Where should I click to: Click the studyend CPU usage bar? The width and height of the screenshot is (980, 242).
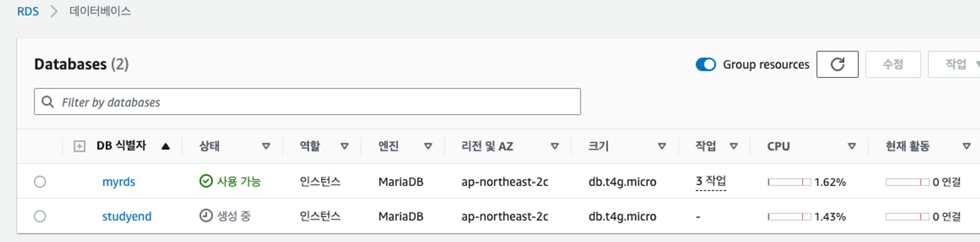point(789,217)
